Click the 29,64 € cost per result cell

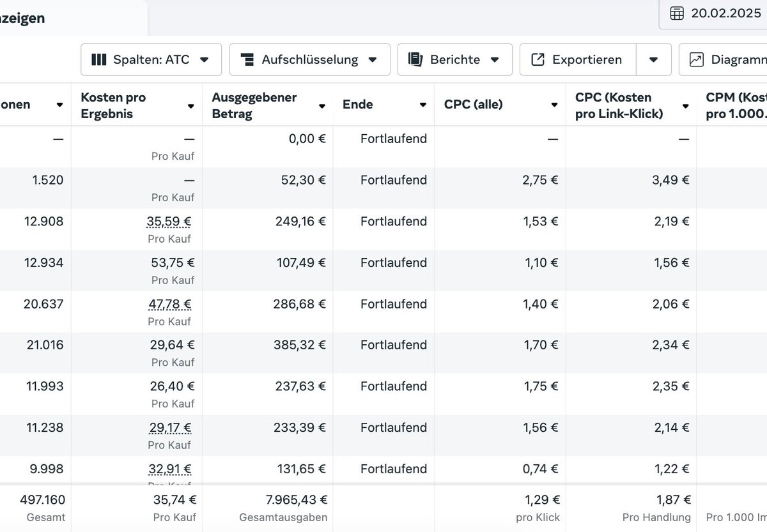click(x=171, y=345)
